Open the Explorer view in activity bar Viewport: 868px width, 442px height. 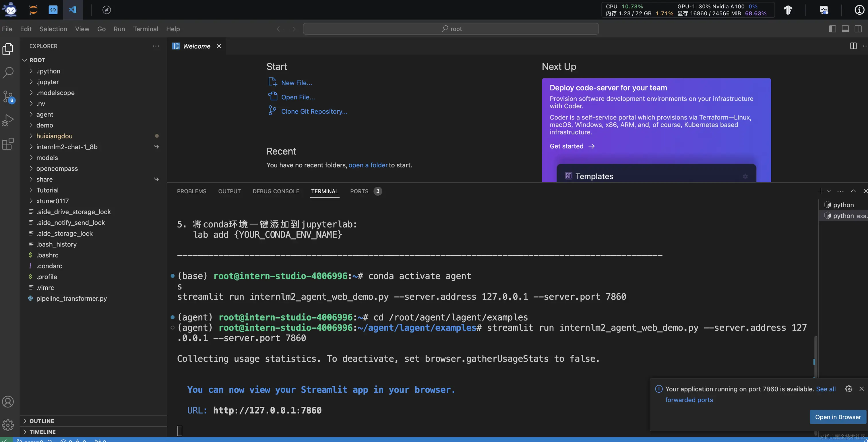8,49
